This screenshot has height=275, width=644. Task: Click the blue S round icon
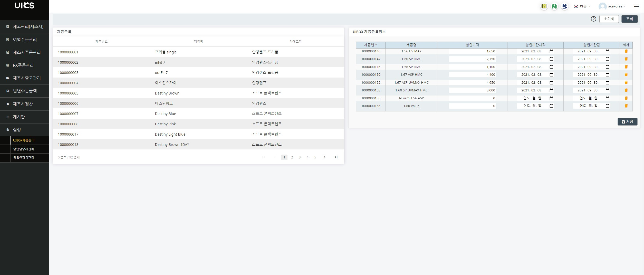(x=564, y=6)
